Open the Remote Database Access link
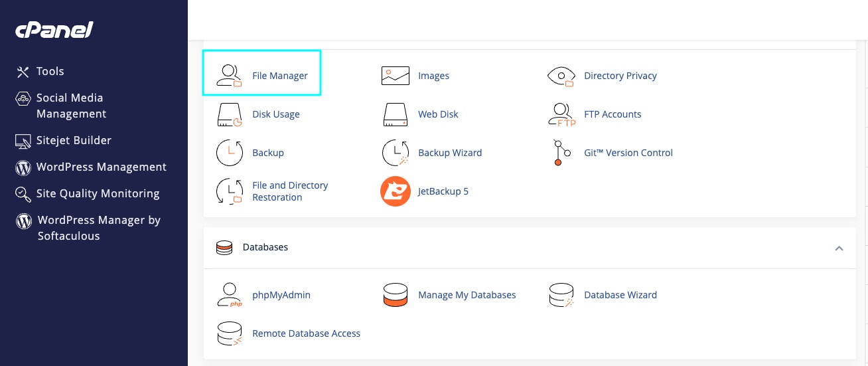 point(306,333)
